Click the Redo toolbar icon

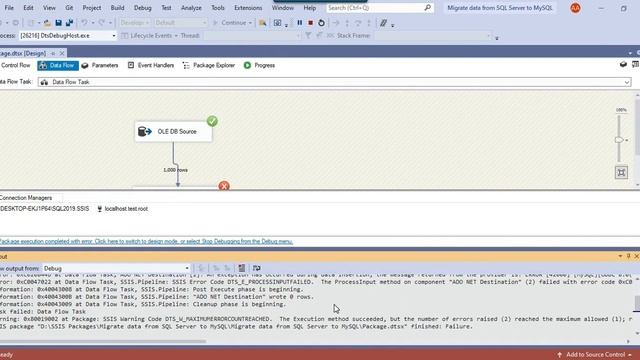(102, 23)
